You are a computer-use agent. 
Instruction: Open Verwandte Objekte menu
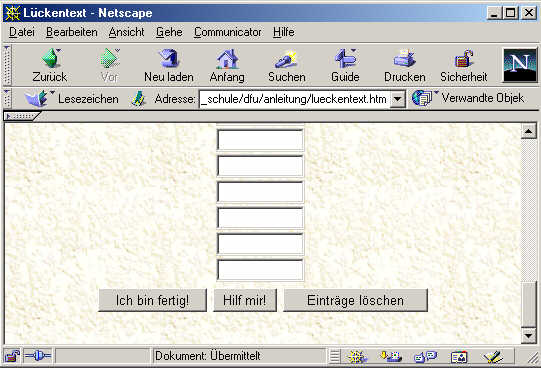469,98
